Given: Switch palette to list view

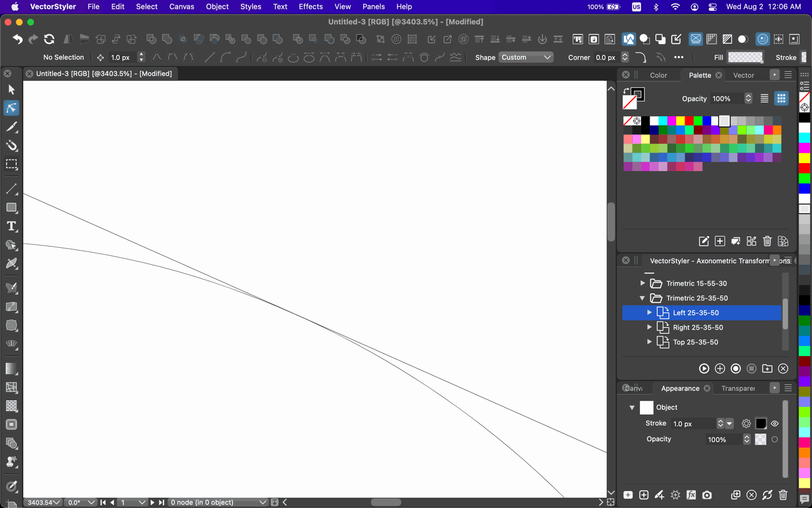Looking at the screenshot, I should point(764,99).
